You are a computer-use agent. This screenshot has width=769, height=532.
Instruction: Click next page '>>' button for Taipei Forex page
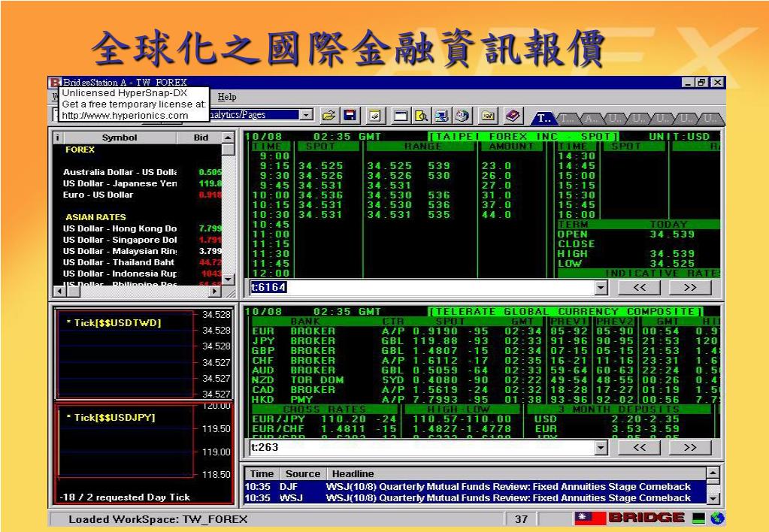(690, 288)
